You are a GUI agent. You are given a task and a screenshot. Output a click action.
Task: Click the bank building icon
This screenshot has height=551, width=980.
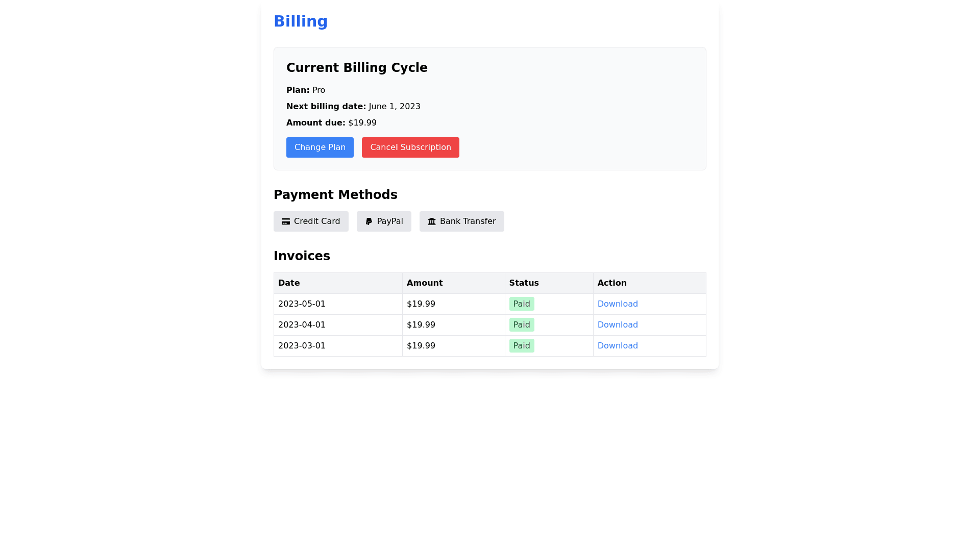pyautogui.click(x=432, y=221)
